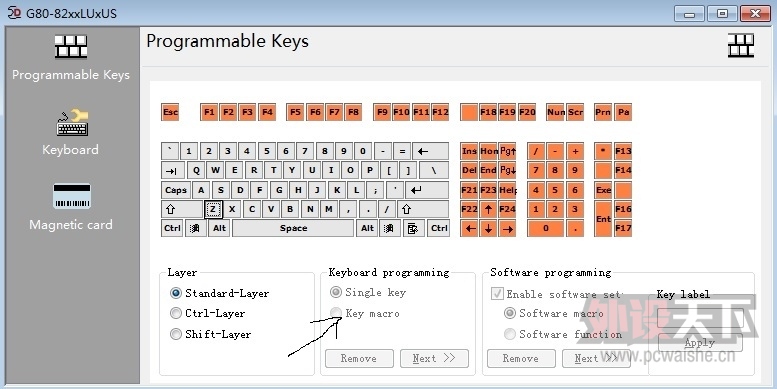Screen dimensions: 777x389
Task: Select the left Ctrl key
Action: click(172, 228)
